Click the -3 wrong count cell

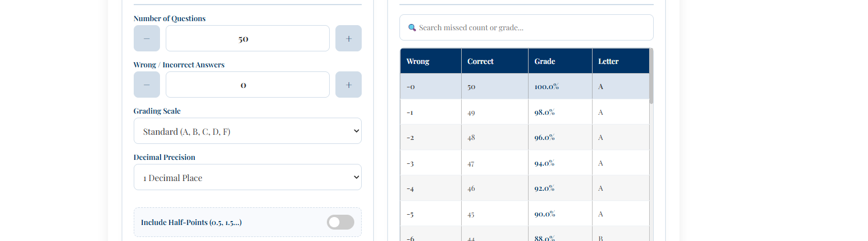[431, 163]
